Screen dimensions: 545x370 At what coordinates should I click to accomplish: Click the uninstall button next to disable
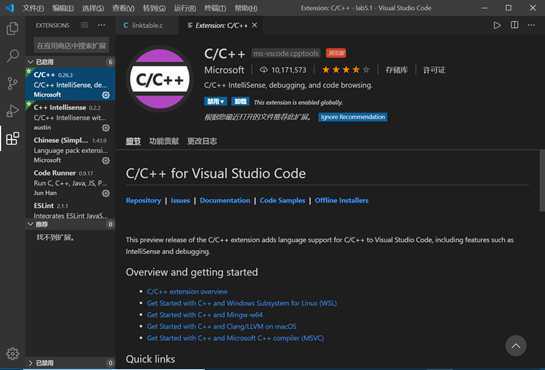click(240, 101)
